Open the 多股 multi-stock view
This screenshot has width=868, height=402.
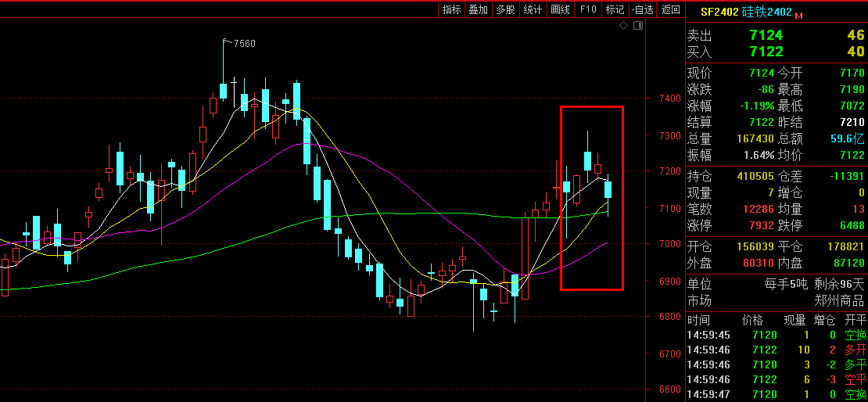(x=505, y=9)
